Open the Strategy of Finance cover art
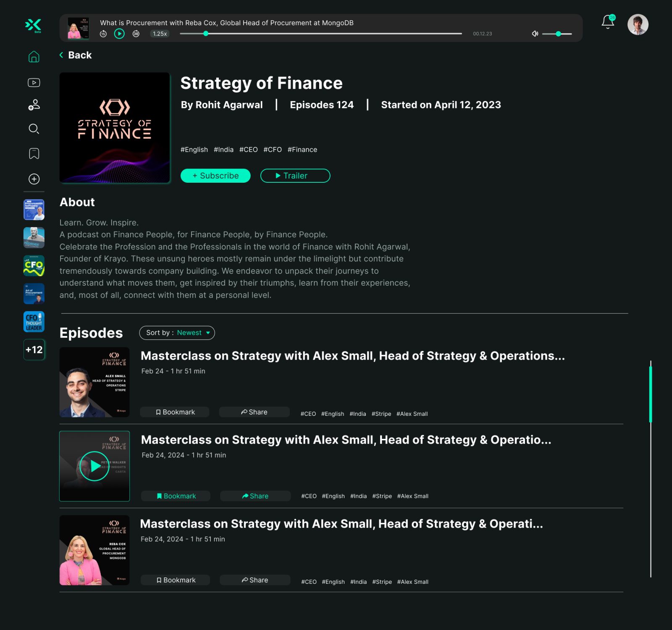 [x=115, y=128]
